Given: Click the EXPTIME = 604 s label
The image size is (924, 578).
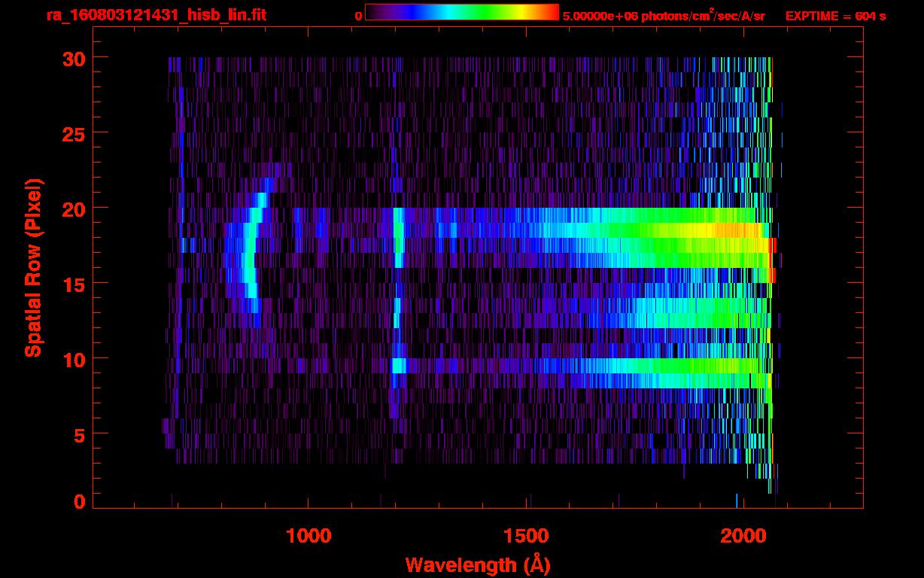Looking at the screenshot, I should (835, 16).
